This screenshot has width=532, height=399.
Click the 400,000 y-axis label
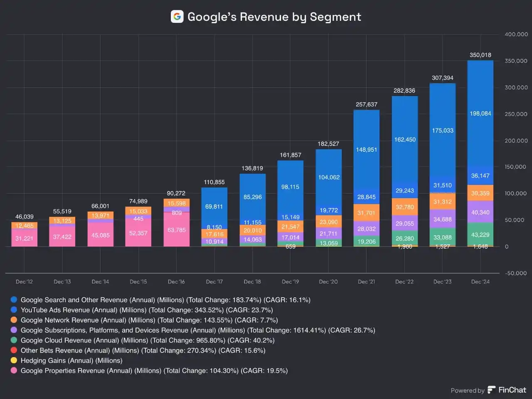[x=516, y=34]
